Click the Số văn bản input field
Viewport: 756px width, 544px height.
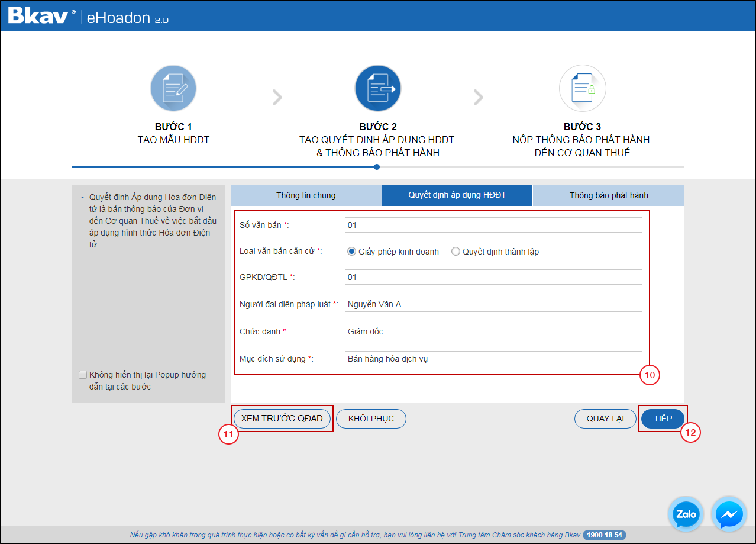(493, 225)
